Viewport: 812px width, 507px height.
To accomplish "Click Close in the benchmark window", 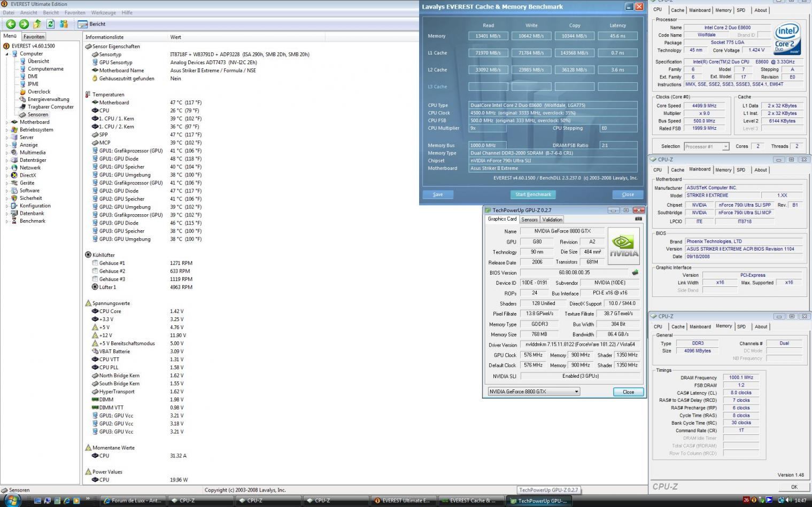I will tap(628, 194).
